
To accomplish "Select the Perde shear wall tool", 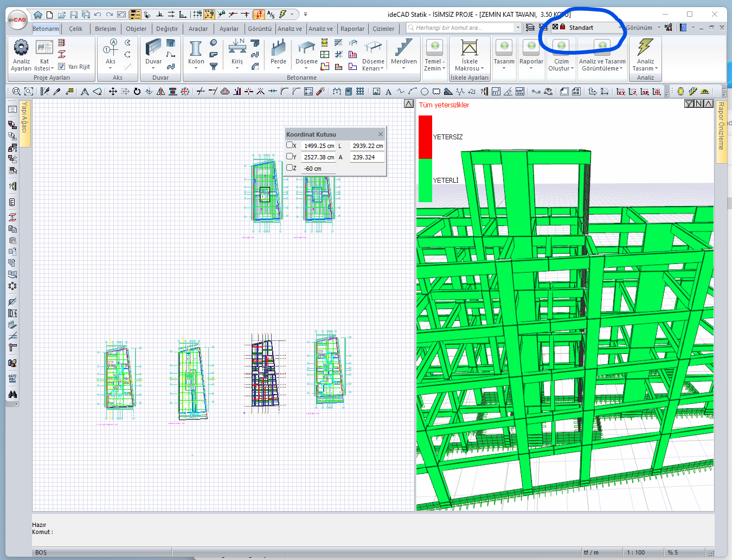I will (278, 48).
